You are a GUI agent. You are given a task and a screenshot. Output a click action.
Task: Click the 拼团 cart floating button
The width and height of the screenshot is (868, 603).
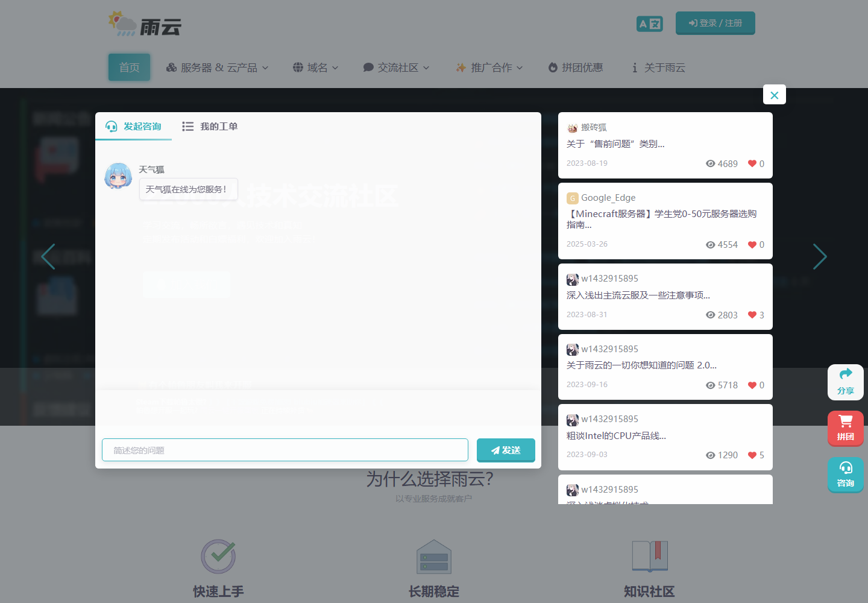[846, 429]
